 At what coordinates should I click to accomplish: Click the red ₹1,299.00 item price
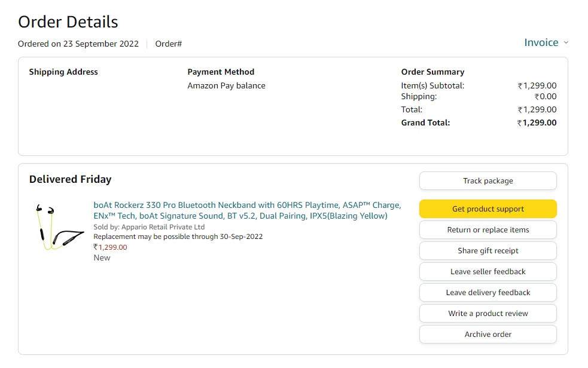point(110,247)
